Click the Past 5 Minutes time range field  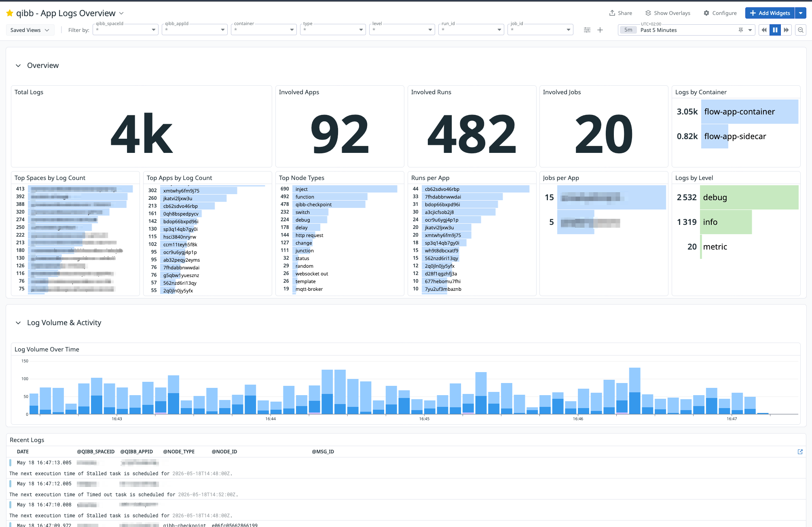(x=685, y=30)
